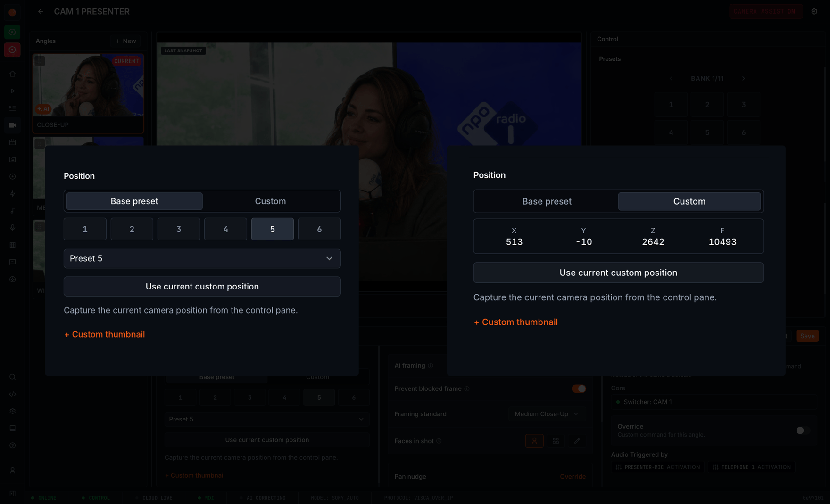Add a New angle
This screenshot has width=830, height=504.
(126, 41)
